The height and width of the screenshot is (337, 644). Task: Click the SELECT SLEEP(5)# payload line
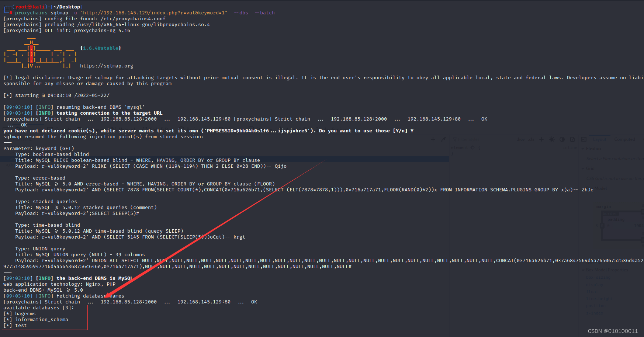coord(77,213)
